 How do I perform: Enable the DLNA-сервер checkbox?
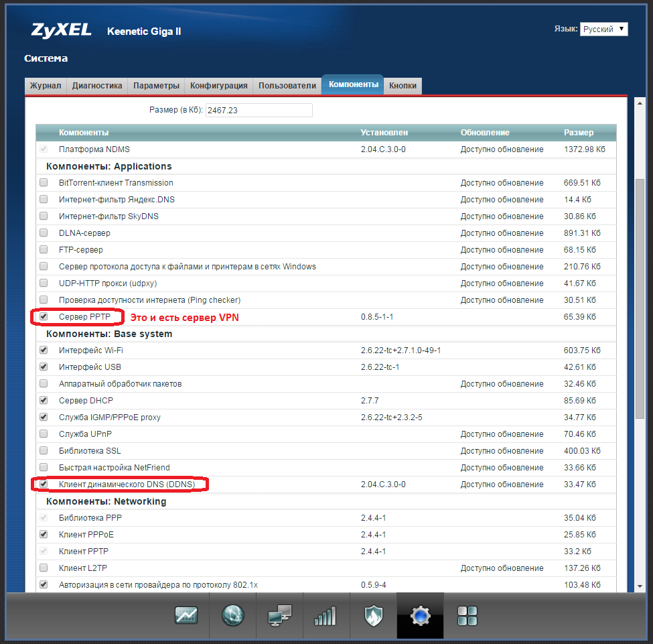click(x=44, y=233)
